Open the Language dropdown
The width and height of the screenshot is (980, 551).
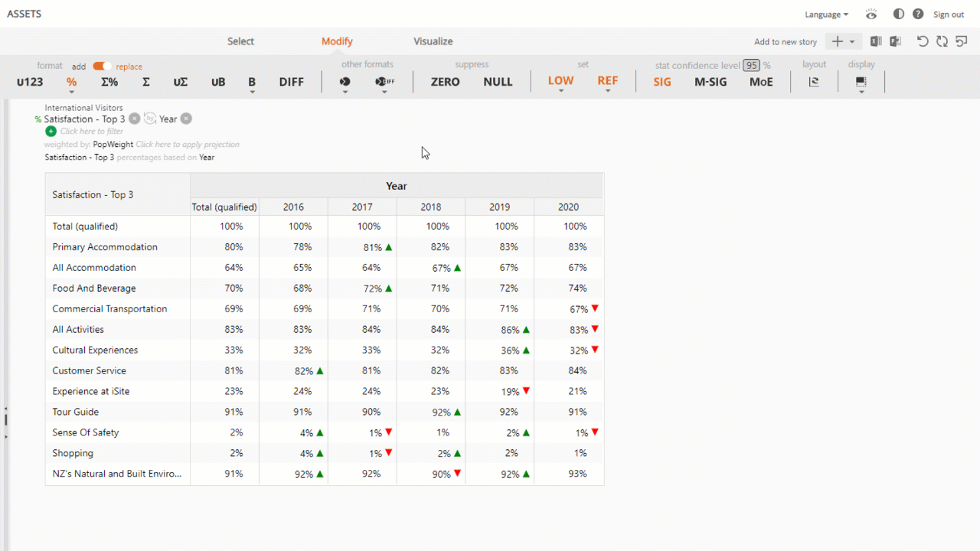[826, 15]
